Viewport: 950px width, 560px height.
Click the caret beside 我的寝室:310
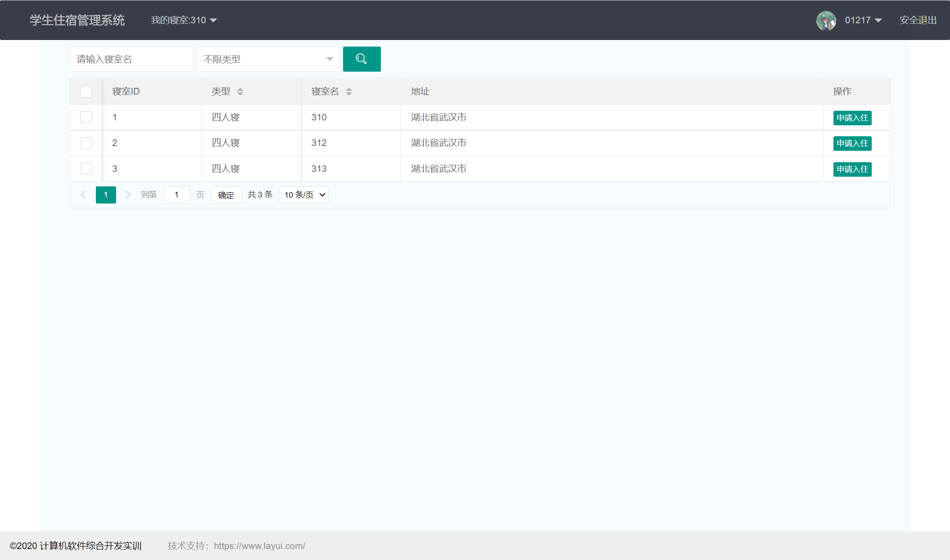[x=214, y=20]
